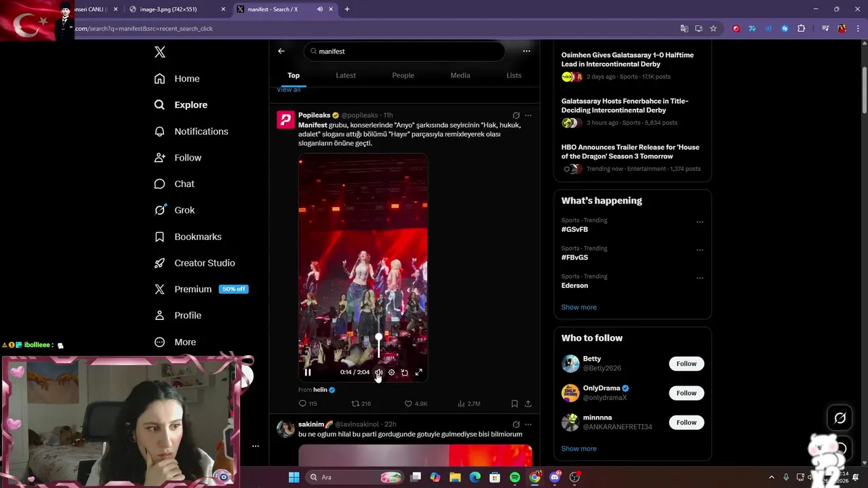The height and width of the screenshot is (488, 868).
Task: Select the Top results tab
Action: 294,75
